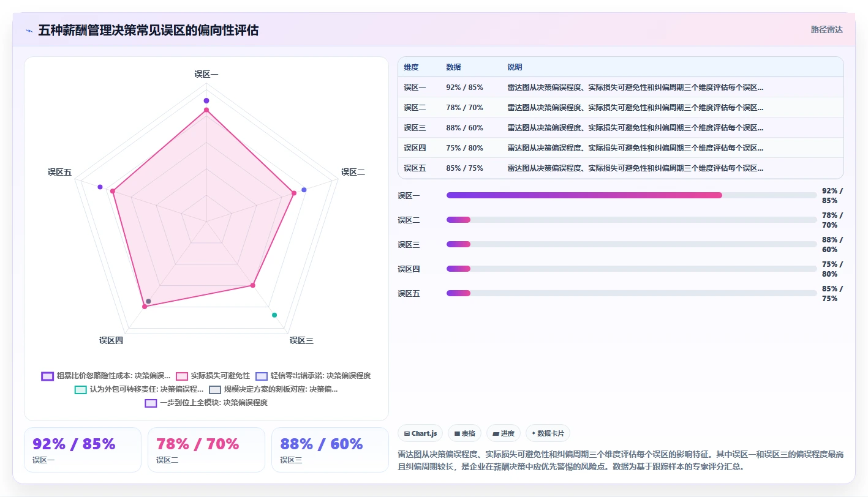The image size is (868, 497).
Task: Open the 78% / 70% 误区二 data card
Action: pos(206,450)
